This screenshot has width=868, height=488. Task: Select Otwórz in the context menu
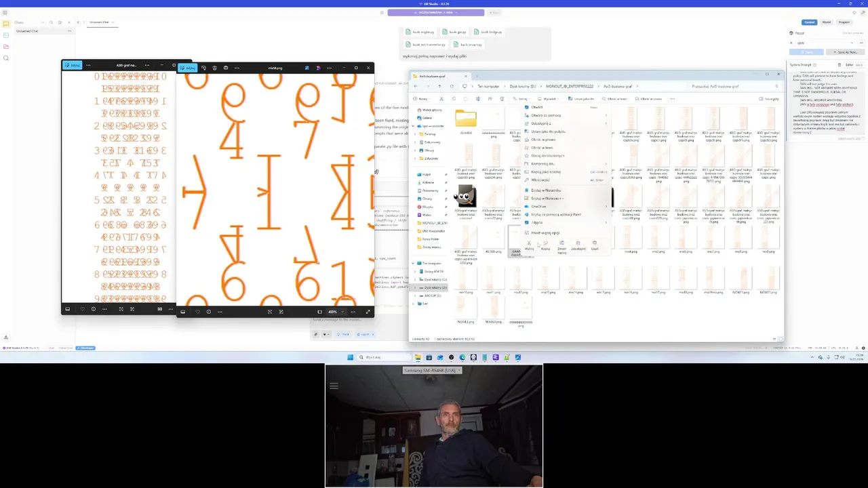pyautogui.click(x=565, y=107)
